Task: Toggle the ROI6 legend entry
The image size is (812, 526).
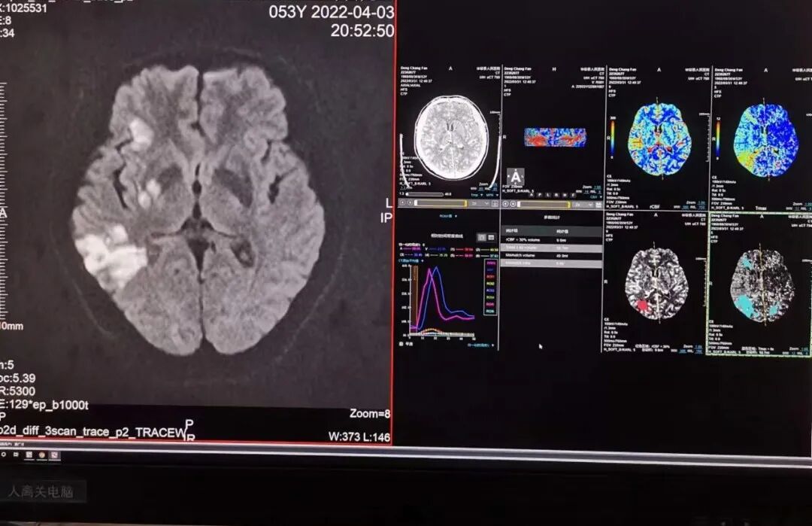Action: coord(491,312)
